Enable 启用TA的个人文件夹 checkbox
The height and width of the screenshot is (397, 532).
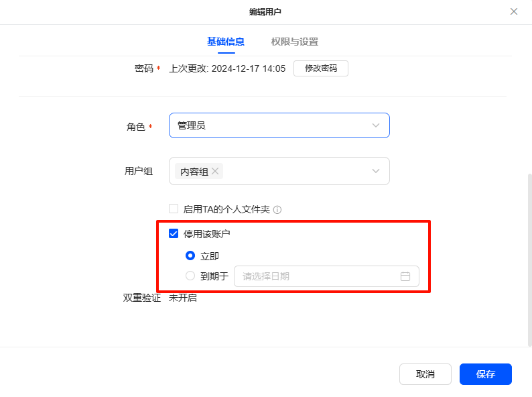point(174,209)
